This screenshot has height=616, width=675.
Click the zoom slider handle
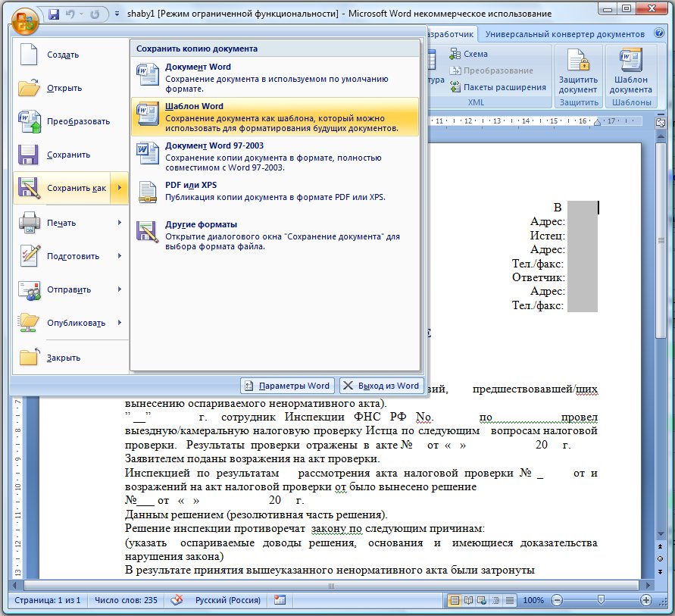(601, 599)
